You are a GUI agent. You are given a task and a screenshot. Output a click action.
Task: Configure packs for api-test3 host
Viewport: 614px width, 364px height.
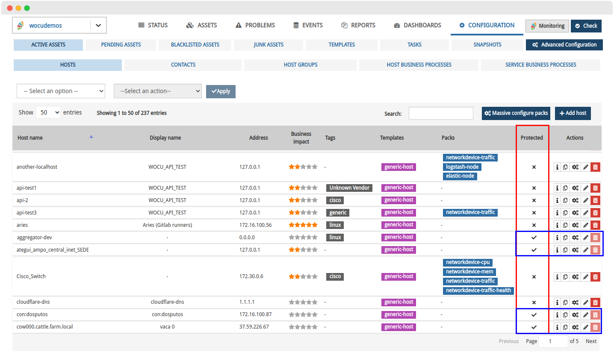pyautogui.click(x=576, y=213)
